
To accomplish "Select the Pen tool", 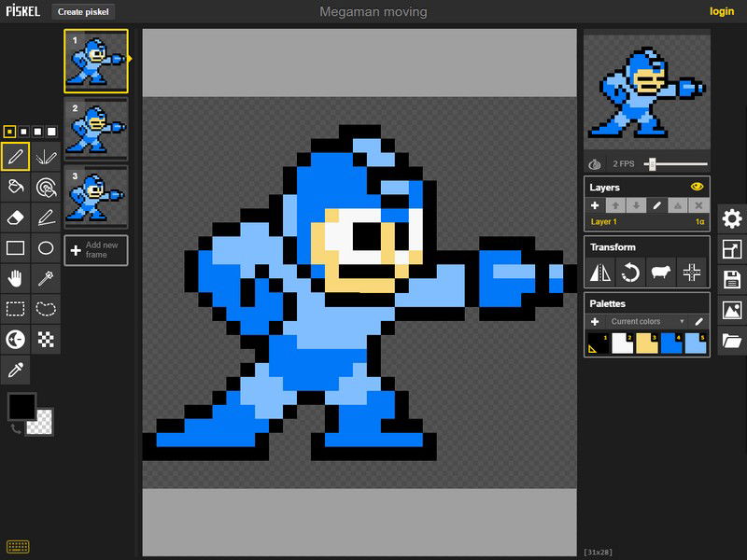I will (15, 156).
